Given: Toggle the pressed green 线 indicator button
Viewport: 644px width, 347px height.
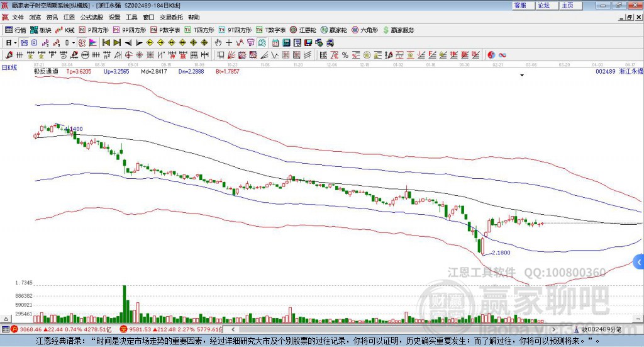Looking at the screenshot, I should [x=262, y=43].
